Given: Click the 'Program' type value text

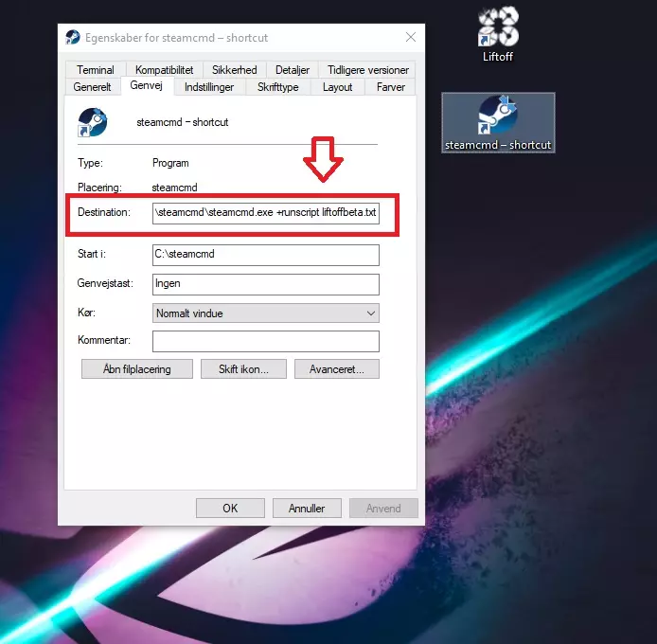Looking at the screenshot, I should 170,163.
